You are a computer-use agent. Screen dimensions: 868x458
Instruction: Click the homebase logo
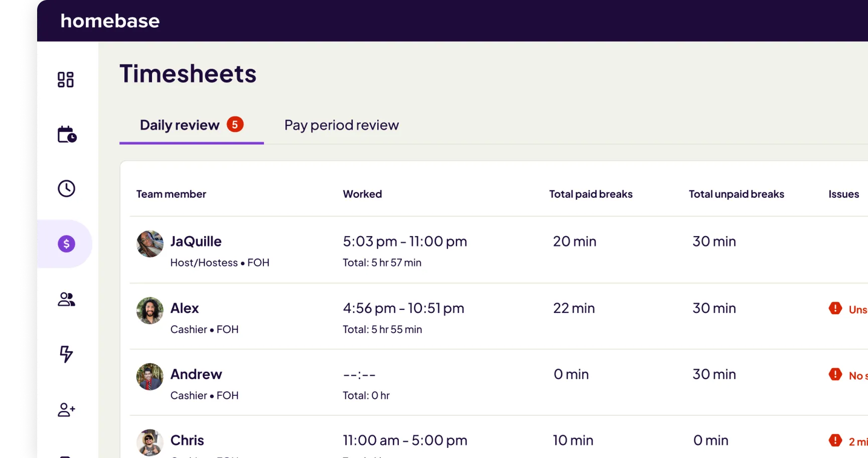click(109, 21)
